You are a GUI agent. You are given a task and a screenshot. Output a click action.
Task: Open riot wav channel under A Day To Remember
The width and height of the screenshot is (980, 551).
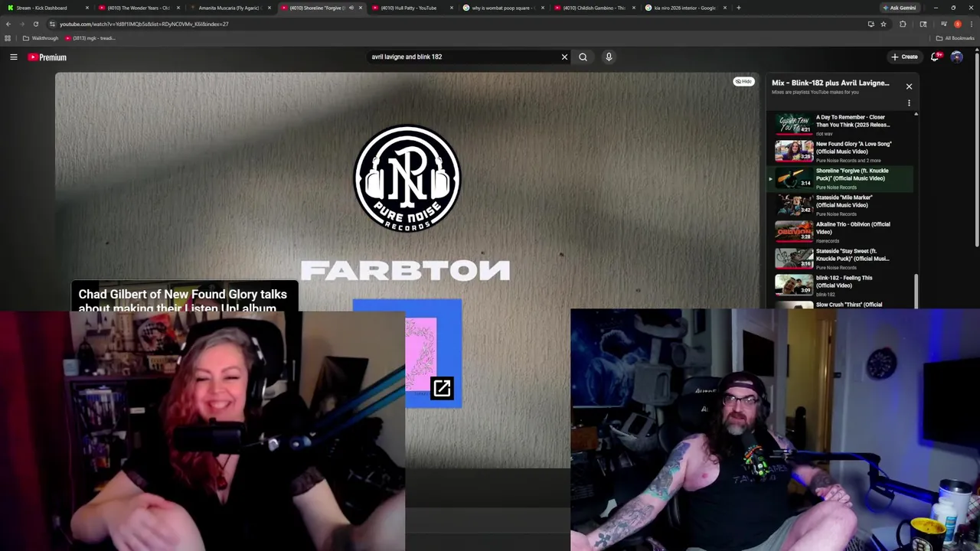824,134
